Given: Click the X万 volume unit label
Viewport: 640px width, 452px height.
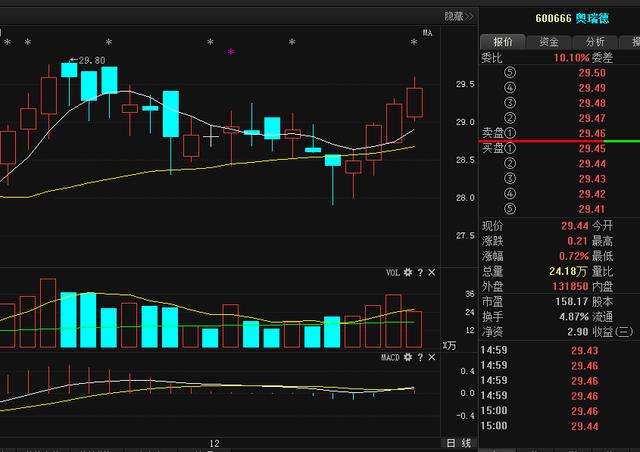Looking at the screenshot, I should 449,346.
